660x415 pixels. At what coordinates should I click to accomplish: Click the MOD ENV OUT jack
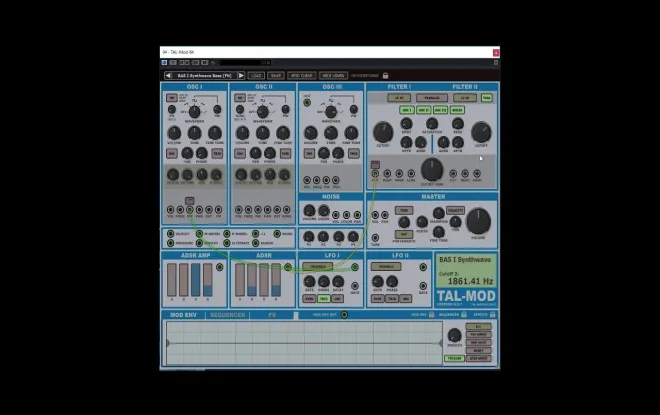[x=344, y=314]
